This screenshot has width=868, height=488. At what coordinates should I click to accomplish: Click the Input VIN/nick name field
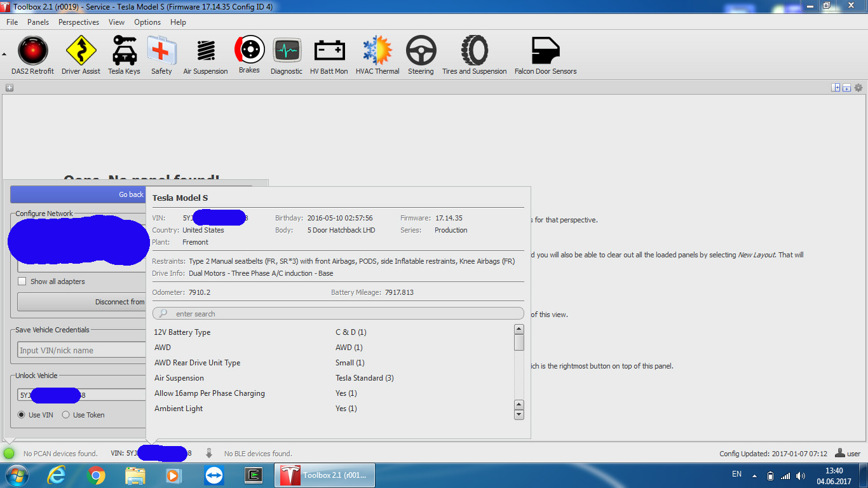click(x=82, y=350)
